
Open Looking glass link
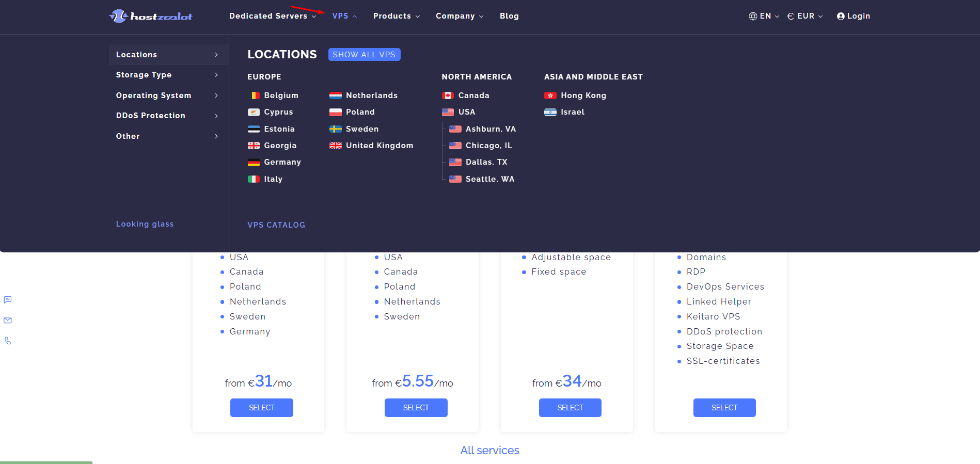point(145,224)
